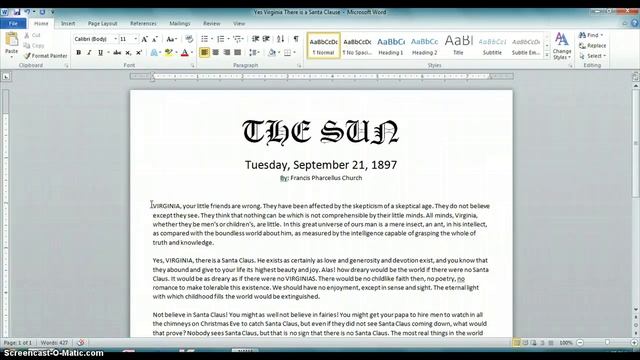This screenshot has width=640, height=360.
Task: Click the proofing errors status icon
Action: (x=81, y=342)
